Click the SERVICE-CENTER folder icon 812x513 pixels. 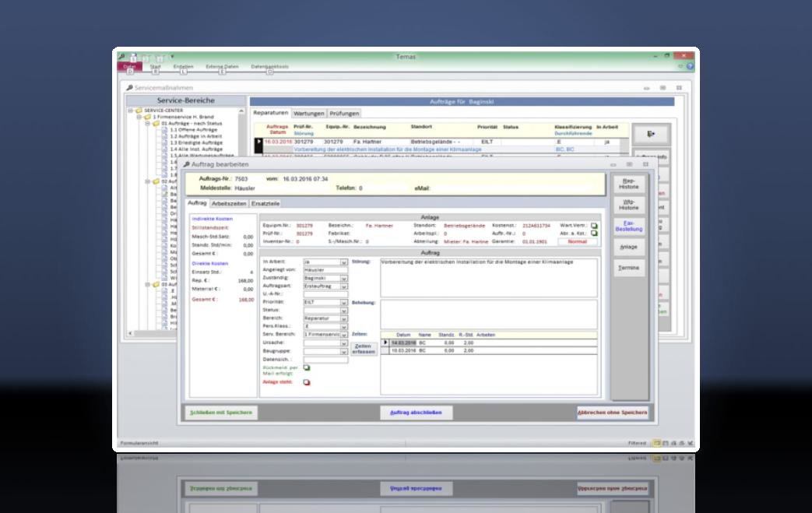(x=139, y=111)
